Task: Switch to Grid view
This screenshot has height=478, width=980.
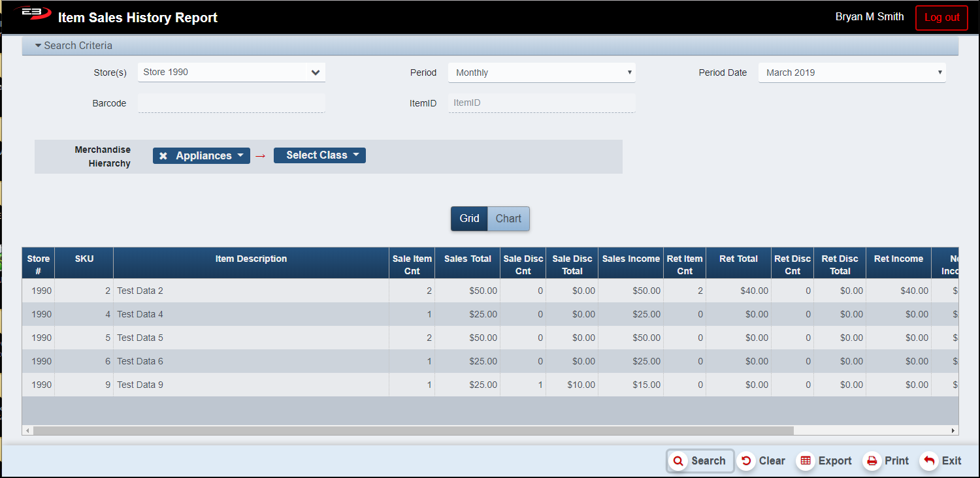Action: point(469,219)
